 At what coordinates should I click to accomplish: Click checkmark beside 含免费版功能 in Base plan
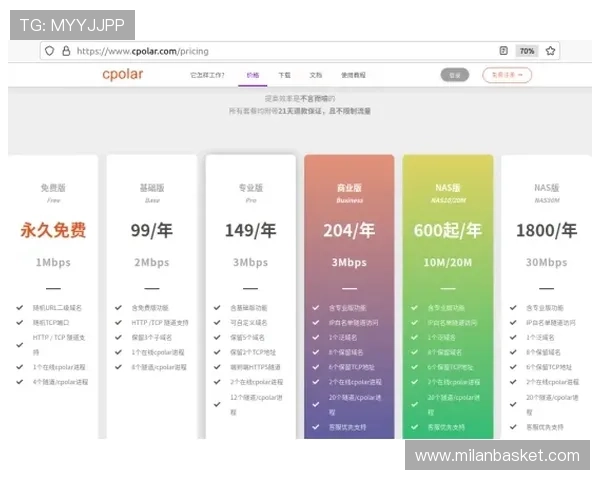point(119,307)
